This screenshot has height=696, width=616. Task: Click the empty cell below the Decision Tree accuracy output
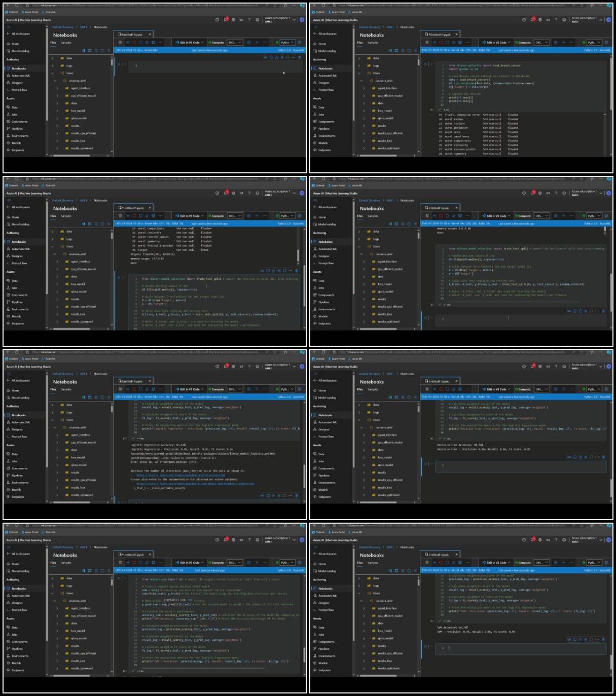521,465
